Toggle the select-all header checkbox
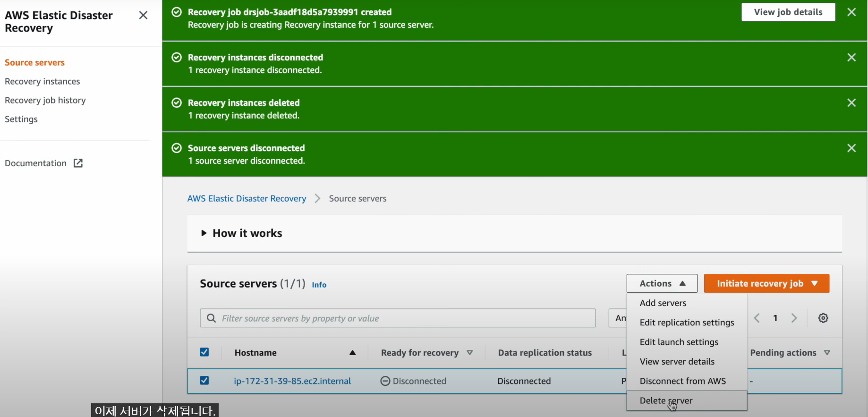The image size is (868, 417). [204, 352]
